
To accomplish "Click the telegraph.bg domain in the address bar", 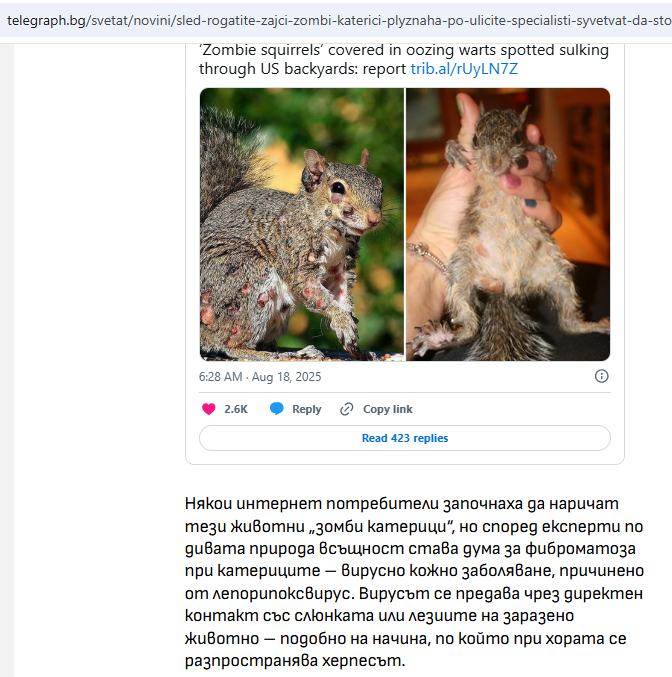I will [46, 20].
